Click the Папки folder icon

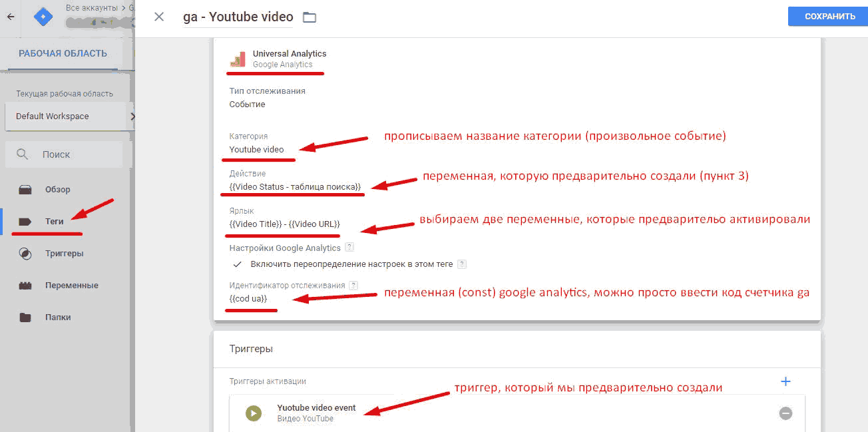pos(25,318)
